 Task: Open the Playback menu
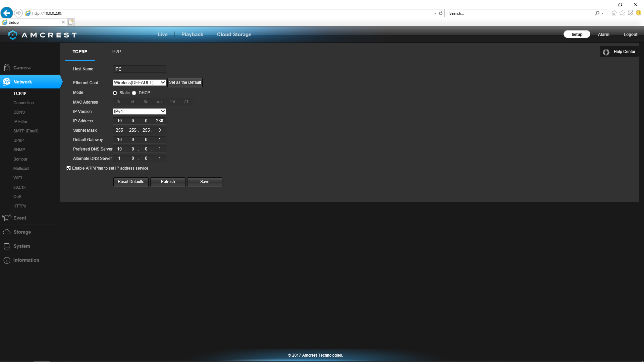click(x=192, y=35)
